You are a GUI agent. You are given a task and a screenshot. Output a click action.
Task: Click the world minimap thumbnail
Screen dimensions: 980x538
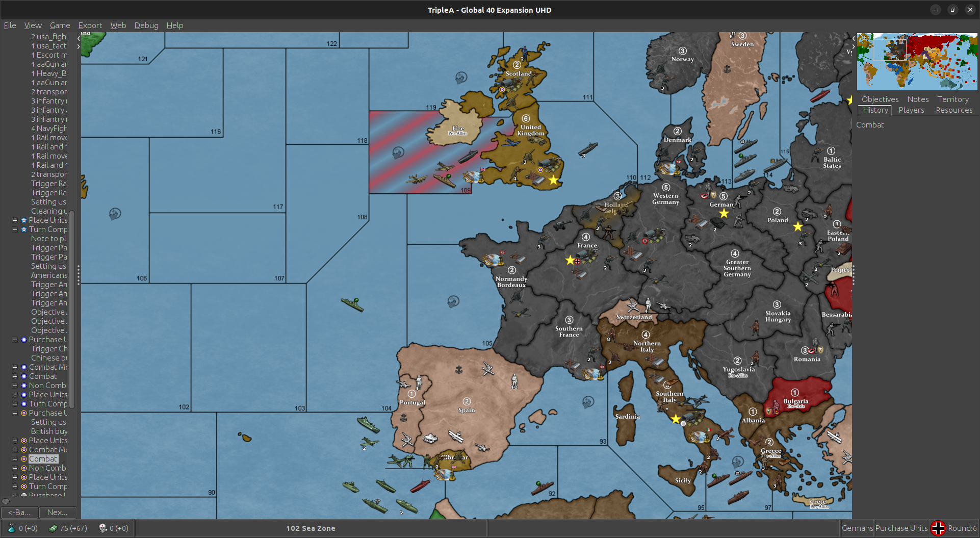point(917,62)
